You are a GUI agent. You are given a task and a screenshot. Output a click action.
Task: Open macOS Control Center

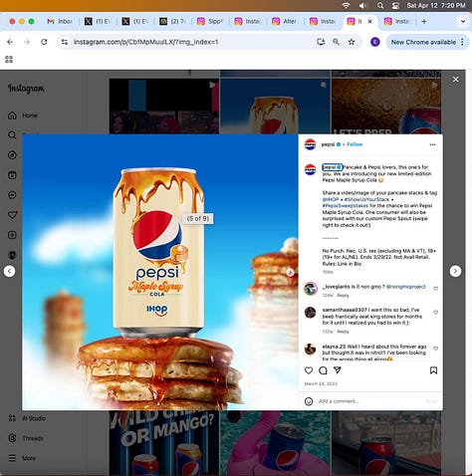pyautogui.click(x=395, y=6)
